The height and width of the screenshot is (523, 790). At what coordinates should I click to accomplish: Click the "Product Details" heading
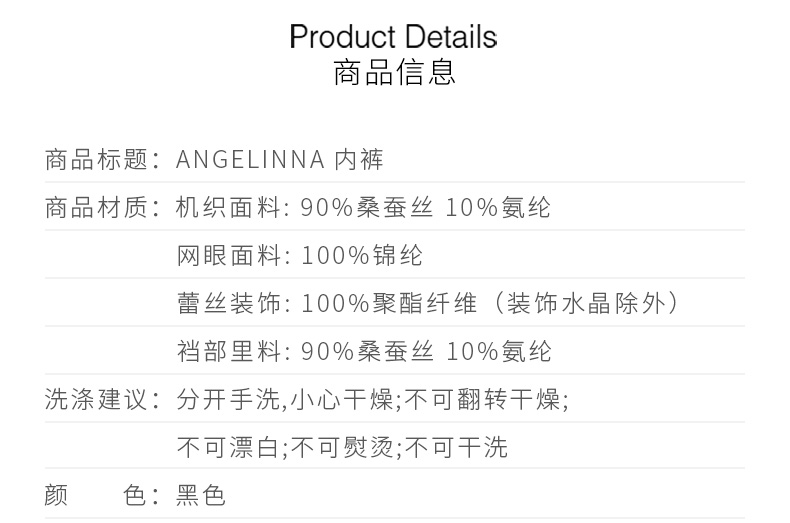click(x=393, y=37)
